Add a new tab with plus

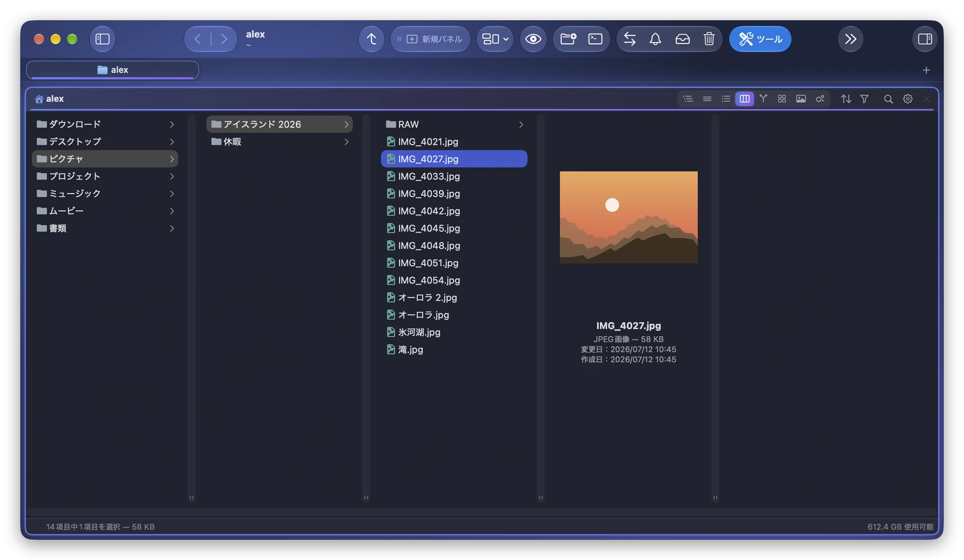pyautogui.click(x=926, y=70)
